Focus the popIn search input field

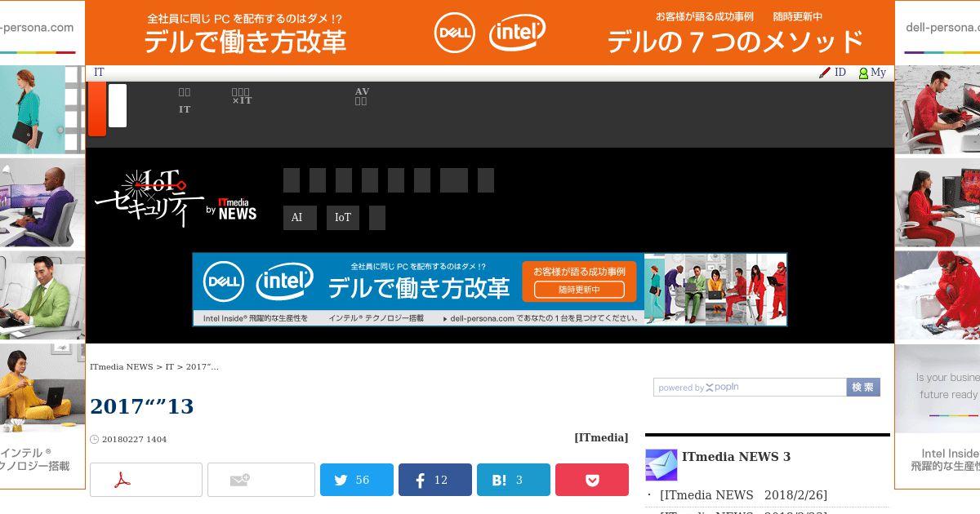[750, 388]
